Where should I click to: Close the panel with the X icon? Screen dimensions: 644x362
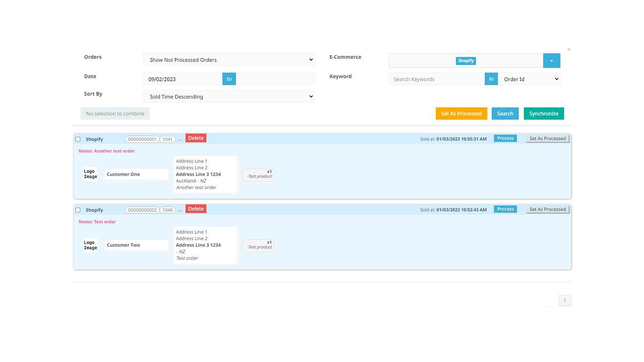(x=569, y=49)
